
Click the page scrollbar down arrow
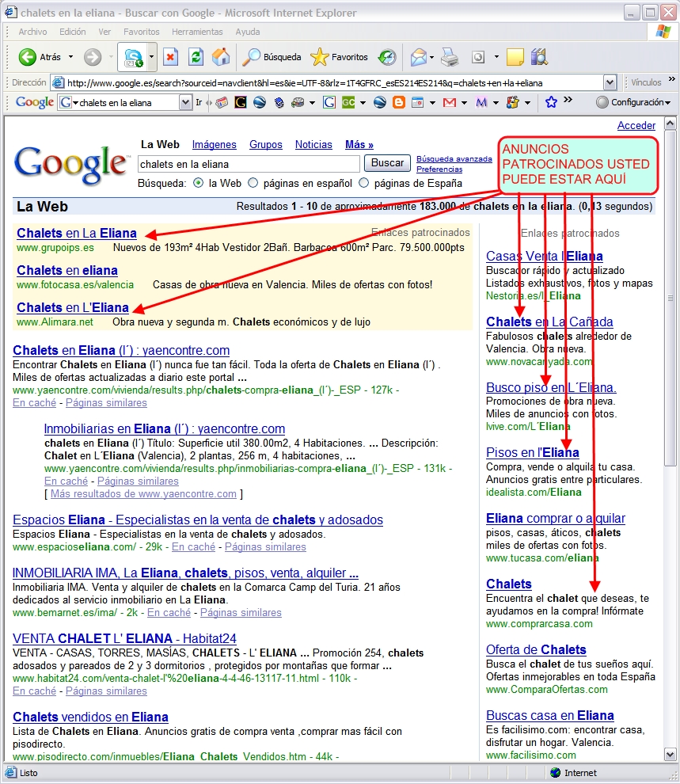click(x=670, y=754)
